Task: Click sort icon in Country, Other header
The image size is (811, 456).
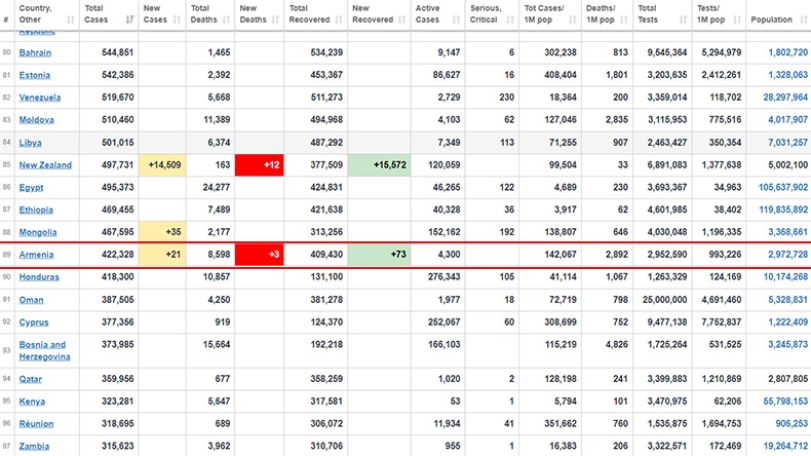Action: pyautogui.click(x=70, y=20)
